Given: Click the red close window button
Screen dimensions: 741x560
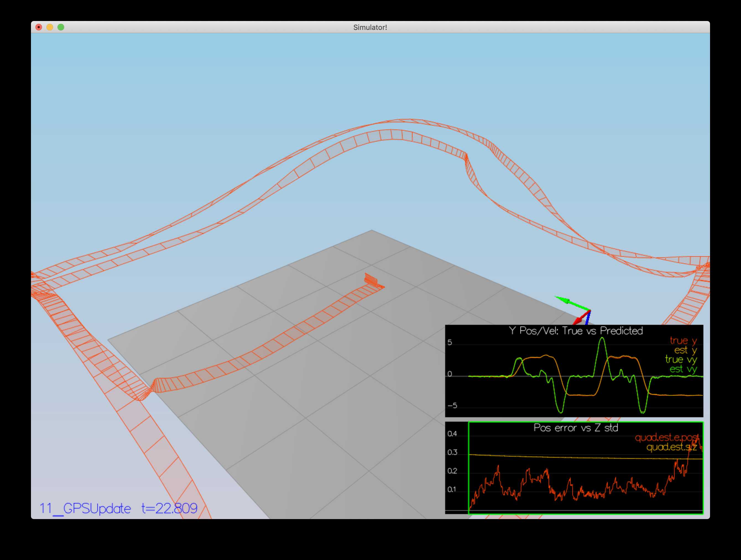Looking at the screenshot, I should (x=38, y=27).
